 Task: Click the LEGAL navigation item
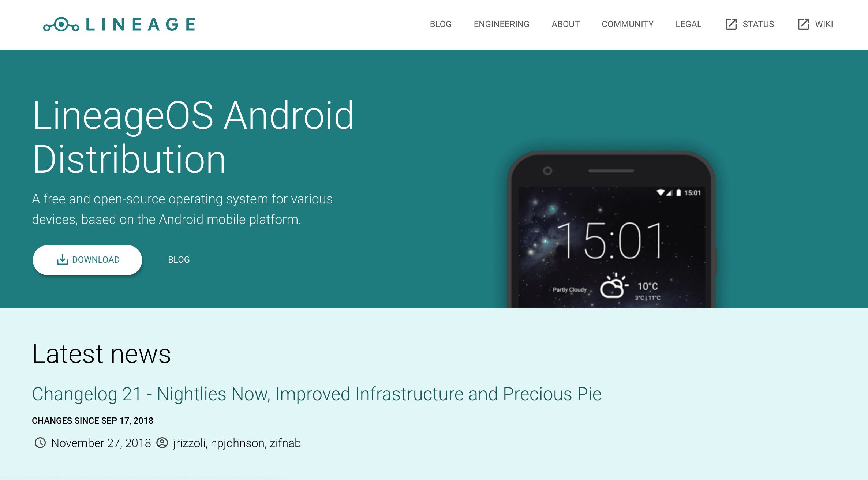point(688,24)
